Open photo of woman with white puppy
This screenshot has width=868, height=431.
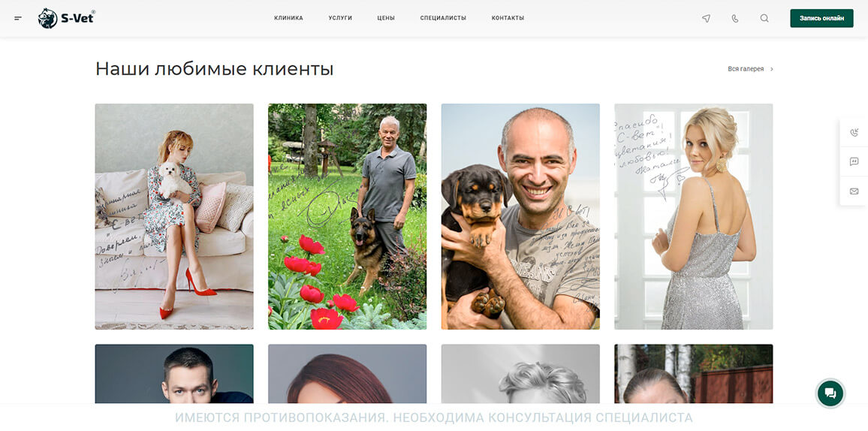point(174,216)
